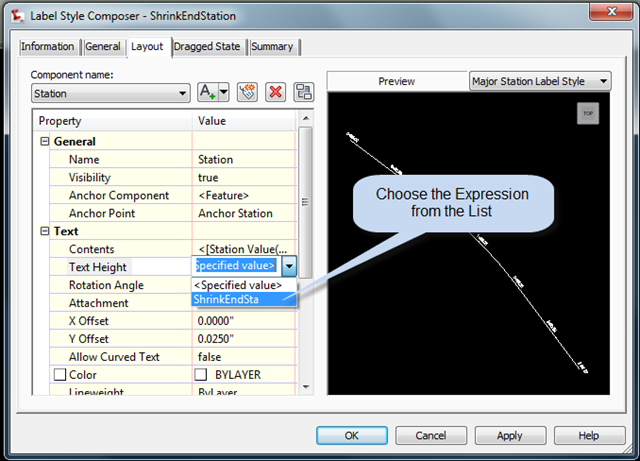Click the red delete component icon

[276, 92]
